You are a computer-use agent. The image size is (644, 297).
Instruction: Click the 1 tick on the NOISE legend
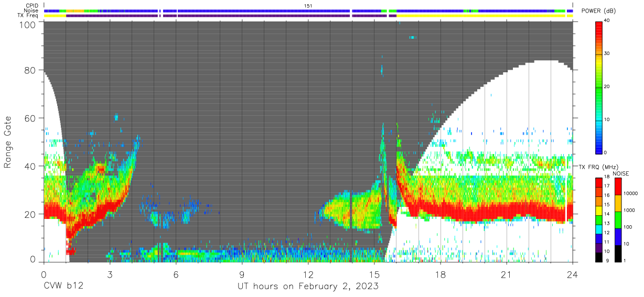tap(625, 260)
